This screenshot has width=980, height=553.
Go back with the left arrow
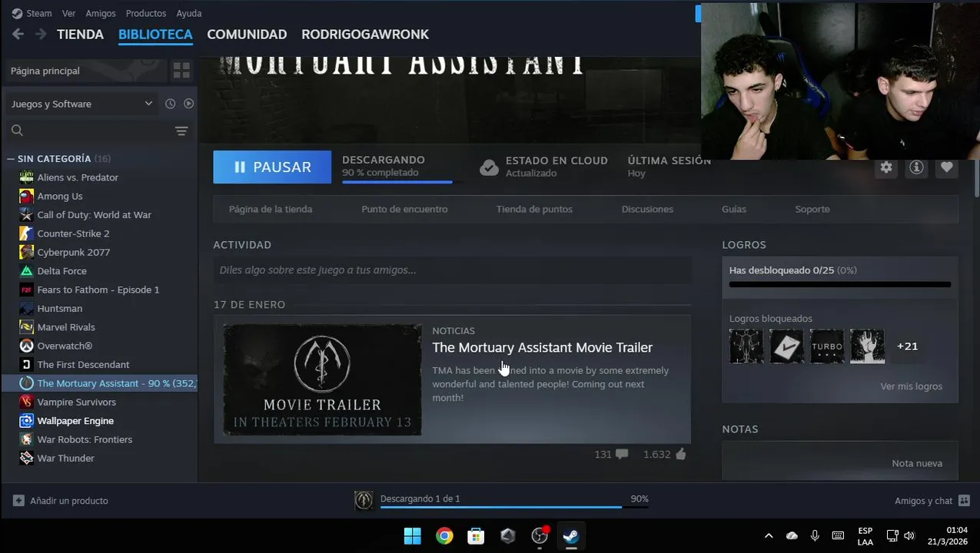18,34
